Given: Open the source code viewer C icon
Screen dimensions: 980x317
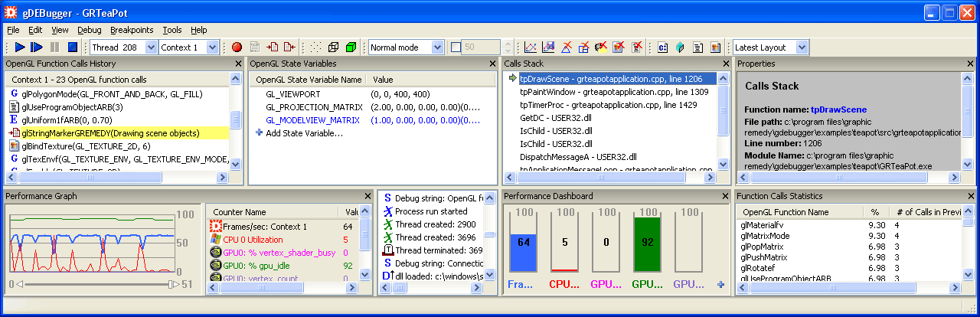Looking at the screenshot, I should (663, 47).
